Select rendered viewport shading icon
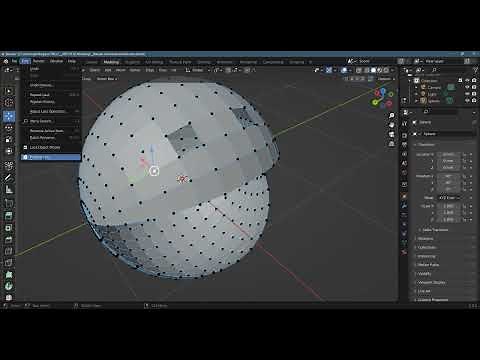This screenshot has height=360, width=480. click(386, 70)
